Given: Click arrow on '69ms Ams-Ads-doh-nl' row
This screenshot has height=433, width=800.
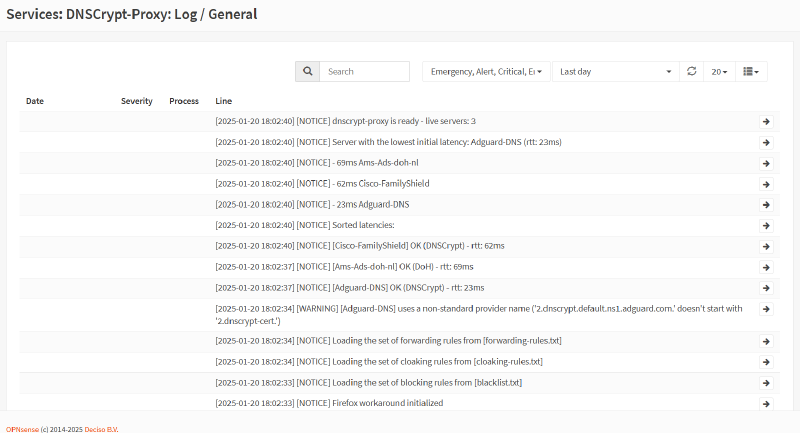Looking at the screenshot, I should point(766,163).
